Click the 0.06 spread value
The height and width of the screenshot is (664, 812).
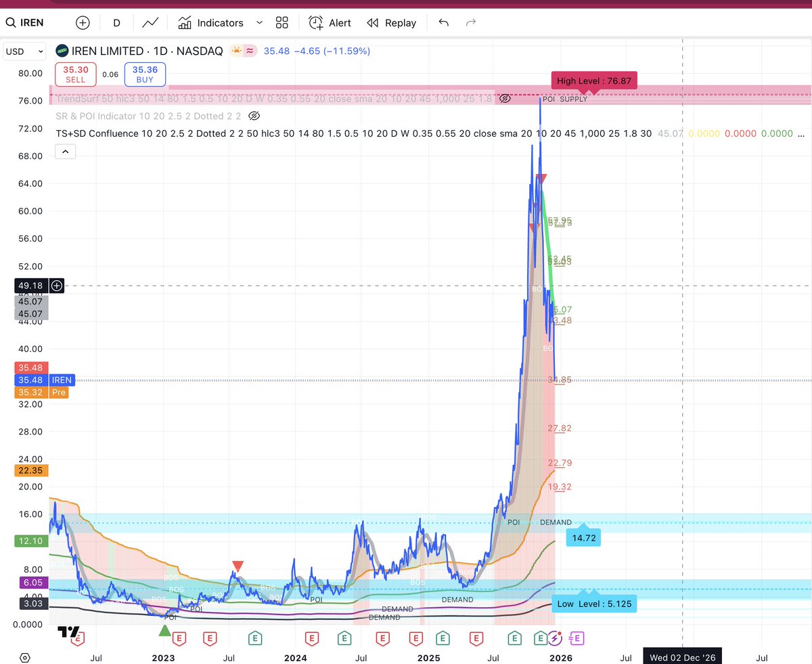[110, 74]
